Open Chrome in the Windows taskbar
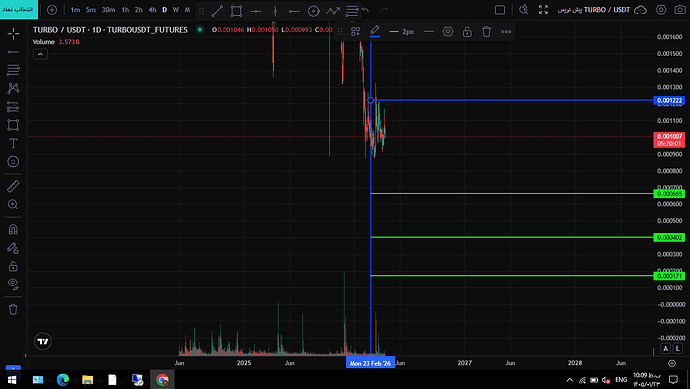690x389 pixels. click(162, 379)
